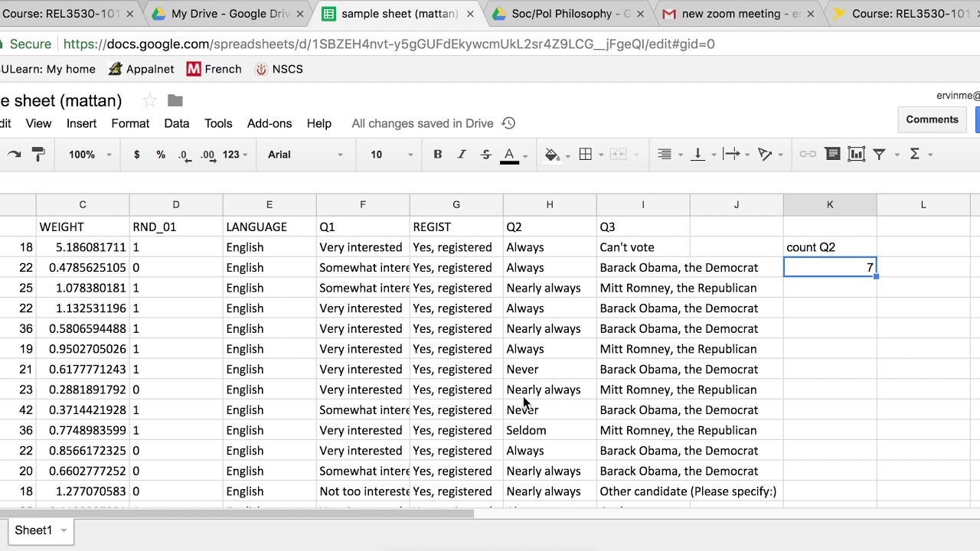980x551 pixels.
Task: Open text rotation icon
Action: [x=765, y=155]
